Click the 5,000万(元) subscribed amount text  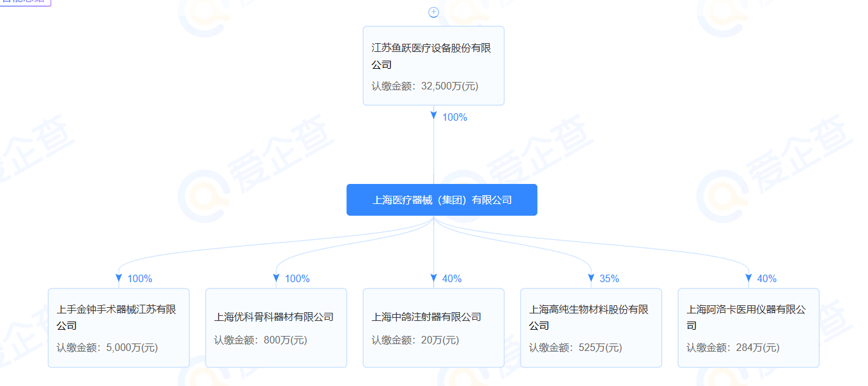point(132,348)
